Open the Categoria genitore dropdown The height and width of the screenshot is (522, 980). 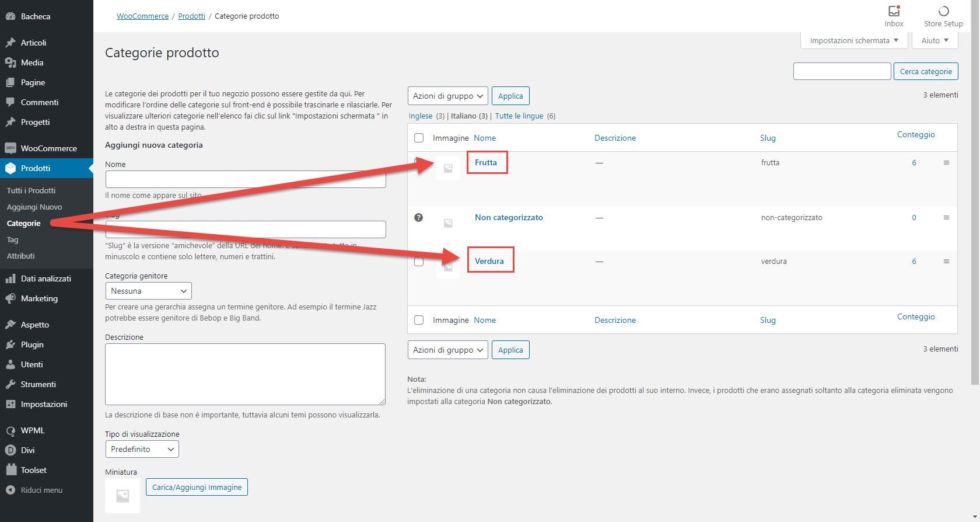(148, 291)
